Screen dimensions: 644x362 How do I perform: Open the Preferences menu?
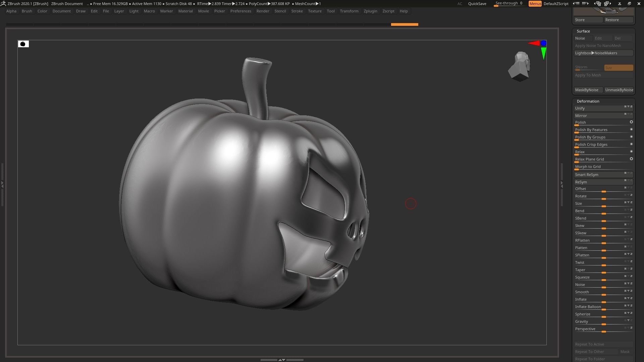(240, 11)
